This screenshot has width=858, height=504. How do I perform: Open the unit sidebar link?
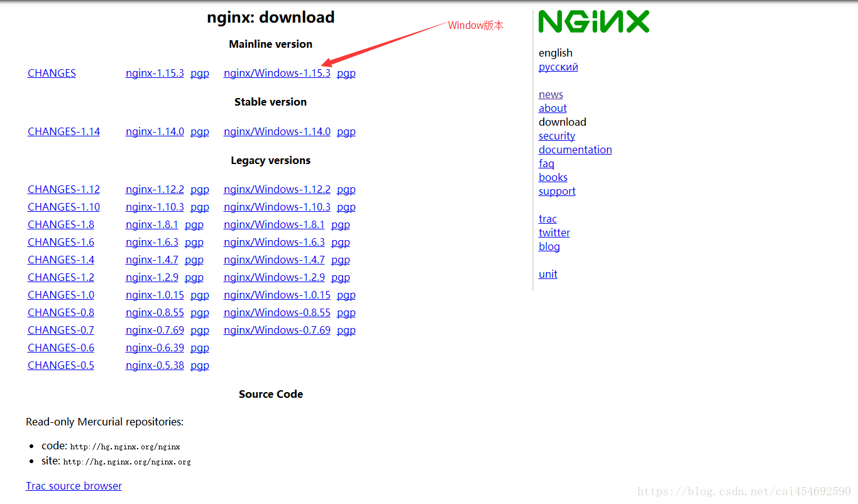click(548, 274)
